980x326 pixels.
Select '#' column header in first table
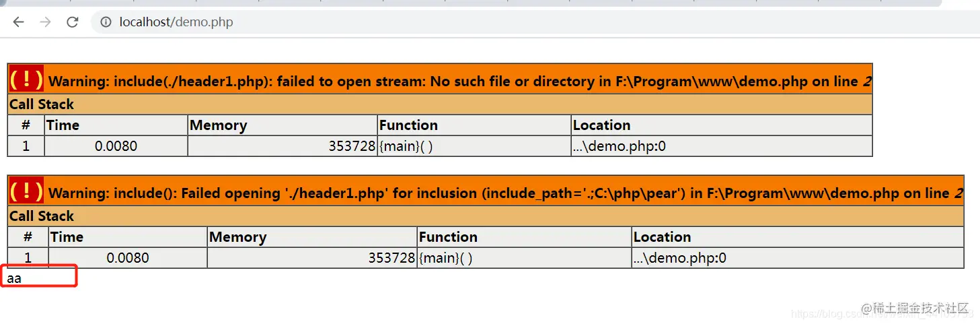coord(26,125)
